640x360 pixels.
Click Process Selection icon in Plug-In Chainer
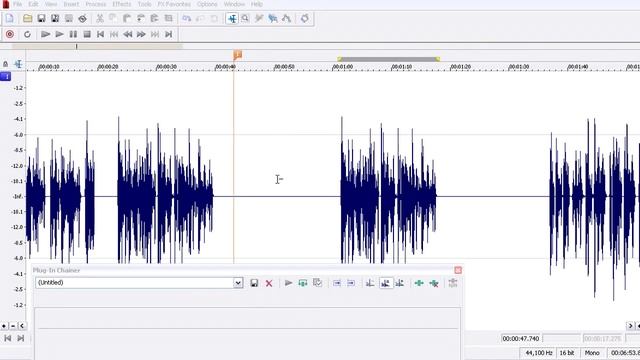coord(317,283)
